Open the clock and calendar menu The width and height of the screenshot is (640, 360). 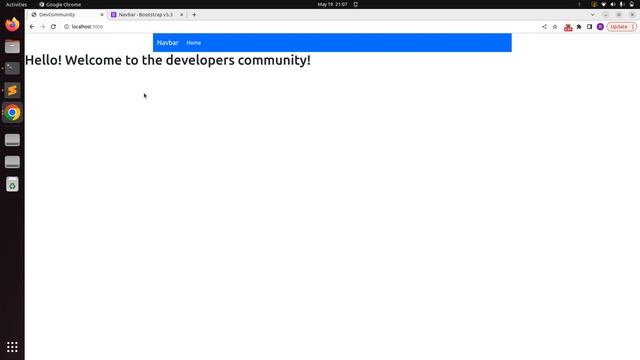coord(332,4)
